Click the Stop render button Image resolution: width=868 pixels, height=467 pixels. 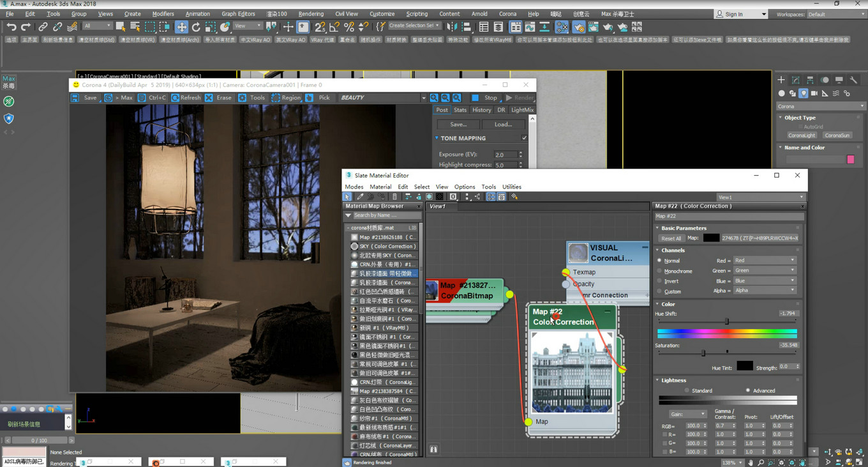point(486,98)
